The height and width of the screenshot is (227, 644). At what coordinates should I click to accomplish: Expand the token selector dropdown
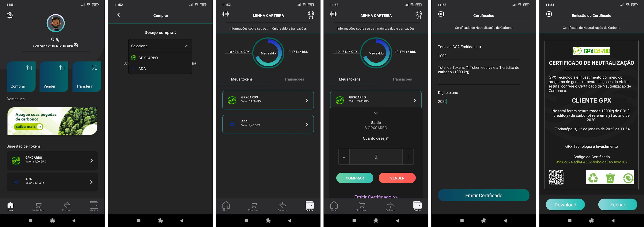point(160,46)
